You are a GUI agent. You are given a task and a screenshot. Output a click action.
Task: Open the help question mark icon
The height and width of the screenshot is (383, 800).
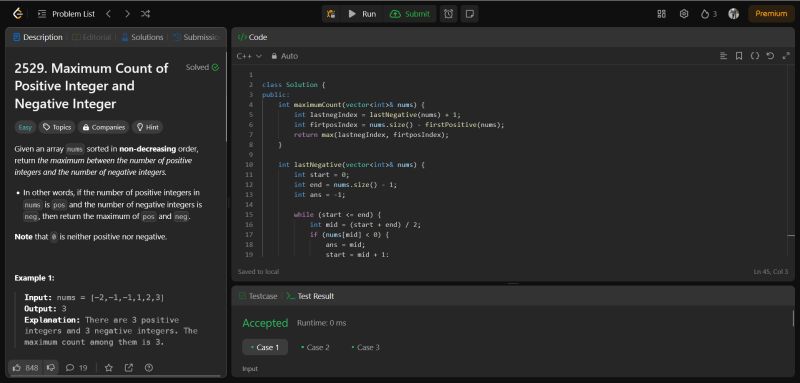tap(148, 368)
